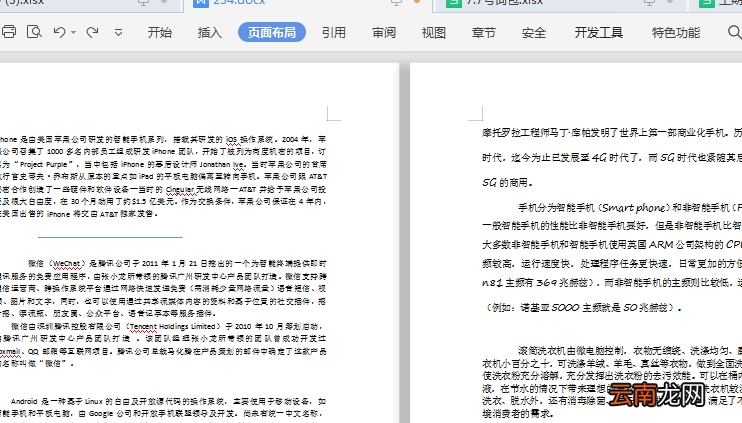Click the word Android in bottom paragraph
Image resolution: width=742 pixels, height=423 pixels.
[24, 401]
